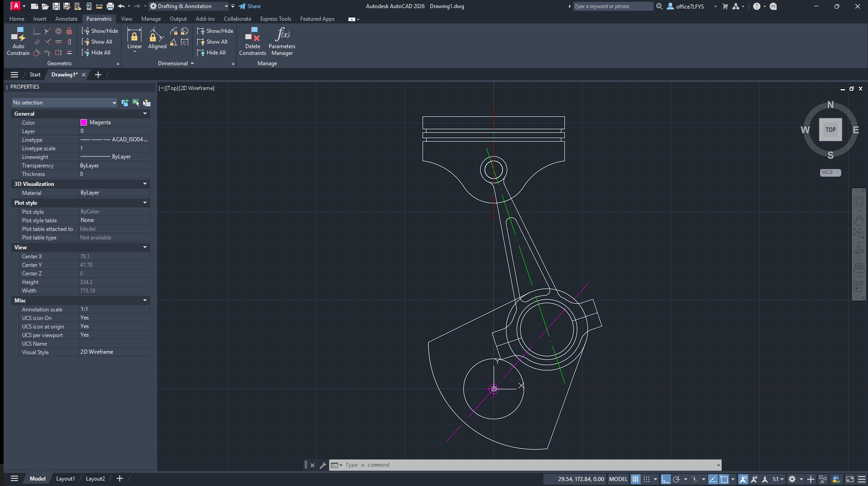The image size is (868, 486).
Task: Toggle Ortho mode in status bar
Action: (666, 479)
